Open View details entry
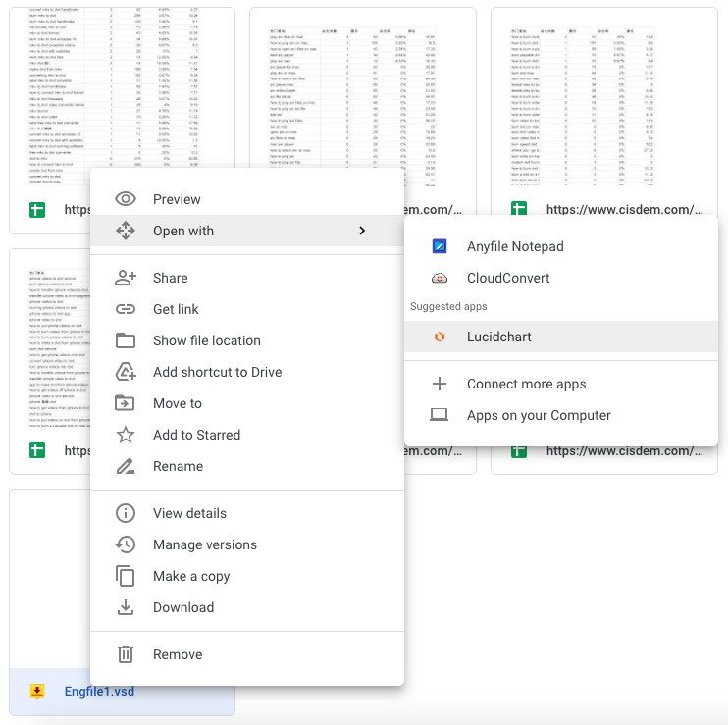The height and width of the screenshot is (725, 728). (189, 513)
